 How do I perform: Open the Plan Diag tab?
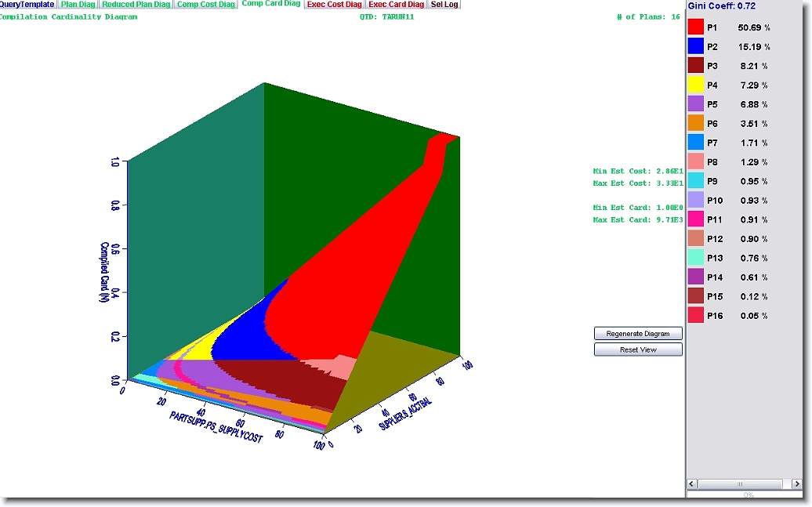78,5
